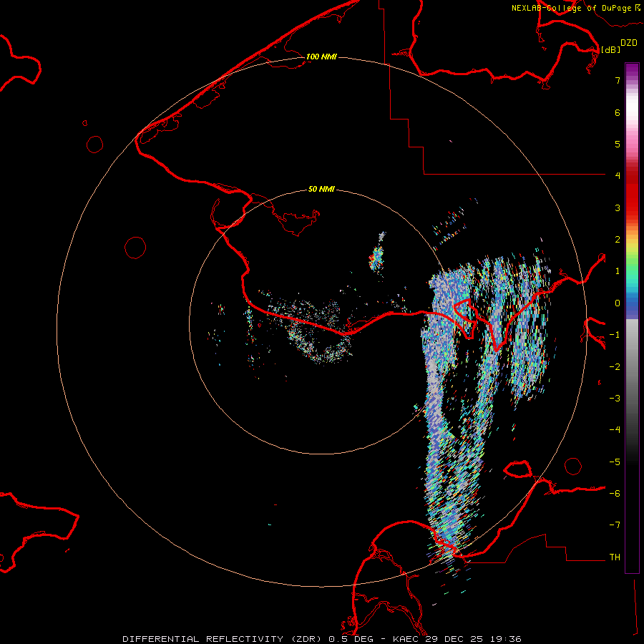Click the -6 dB value on color scale
The height and width of the screenshot is (644, 644).
pos(615,494)
